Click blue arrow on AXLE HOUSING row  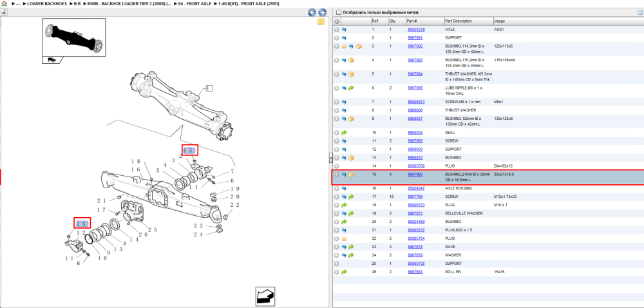(x=344, y=189)
